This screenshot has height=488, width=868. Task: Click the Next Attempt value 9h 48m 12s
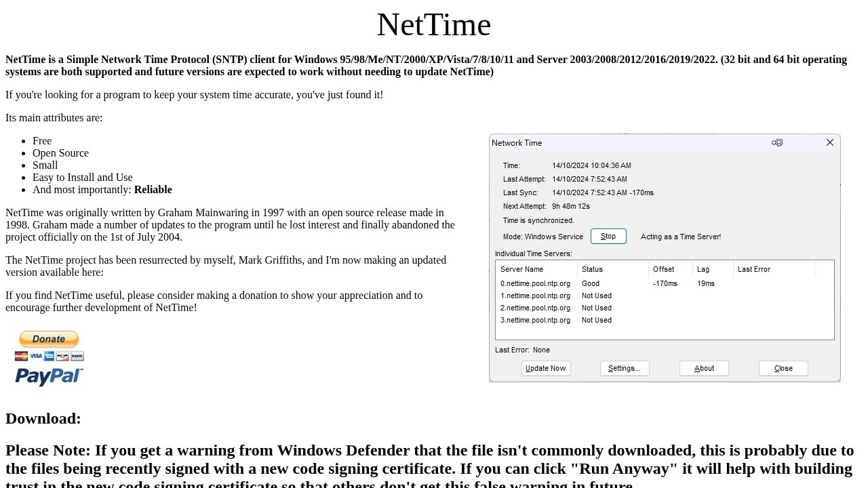tap(571, 206)
